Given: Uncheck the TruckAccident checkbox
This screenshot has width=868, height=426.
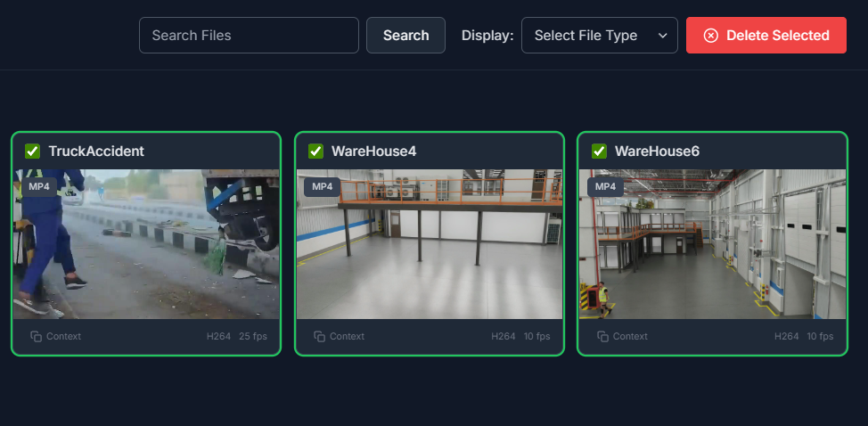Looking at the screenshot, I should click(x=32, y=152).
